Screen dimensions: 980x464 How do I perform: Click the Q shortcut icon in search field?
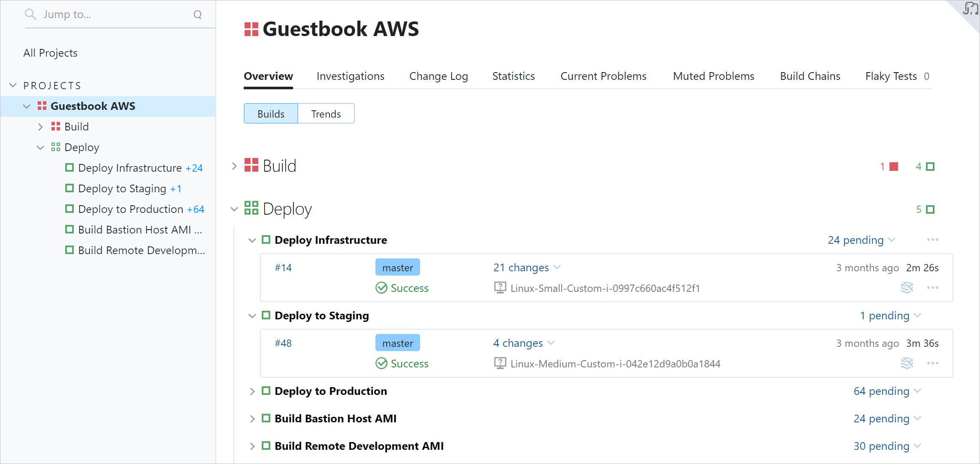197,15
